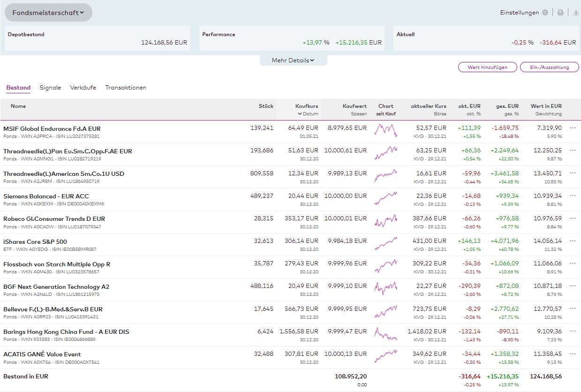581x392 pixels.
Task: Switch to the Signale tab
Action: pos(50,88)
